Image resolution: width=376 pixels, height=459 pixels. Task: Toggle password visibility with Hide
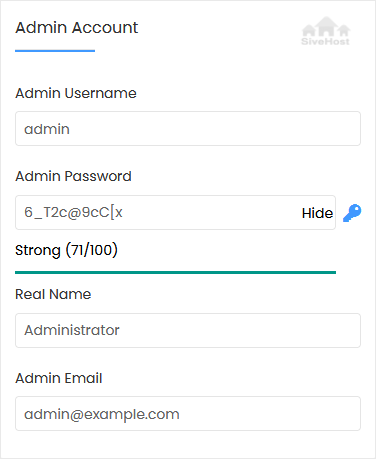[317, 213]
